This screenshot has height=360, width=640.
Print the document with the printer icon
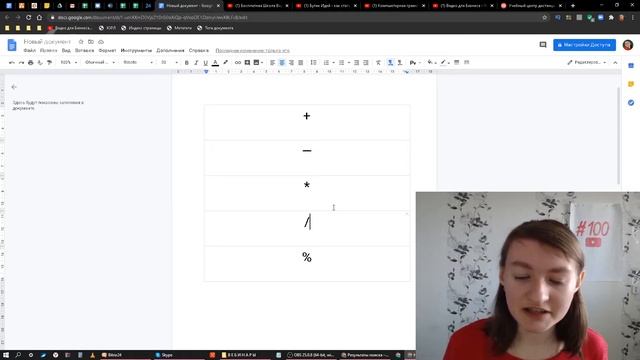point(31,62)
